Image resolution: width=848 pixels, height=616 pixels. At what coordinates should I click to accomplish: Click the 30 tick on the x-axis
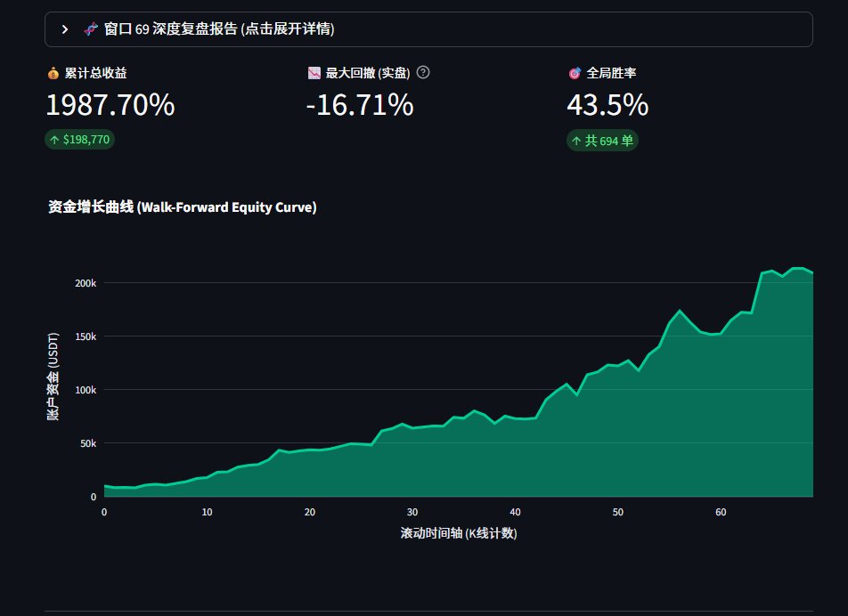point(412,512)
